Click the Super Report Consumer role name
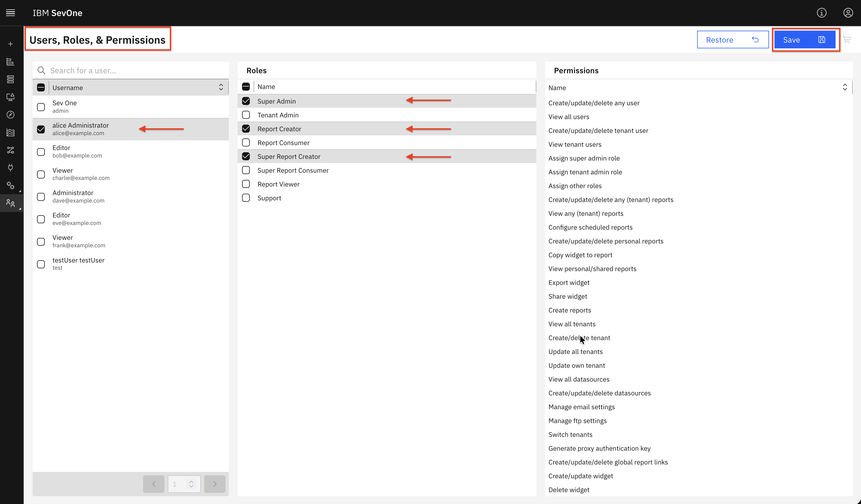This screenshot has width=861, height=504. click(293, 170)
